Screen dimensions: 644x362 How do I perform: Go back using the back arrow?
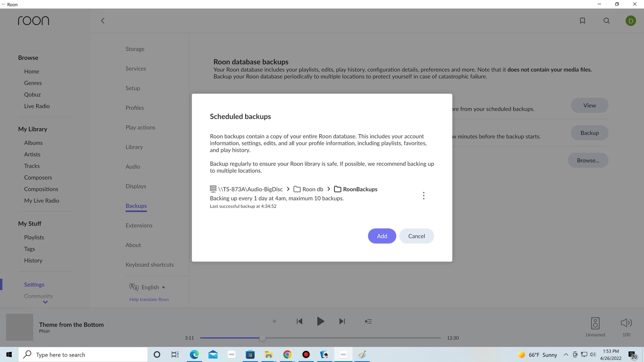(103, 21)
